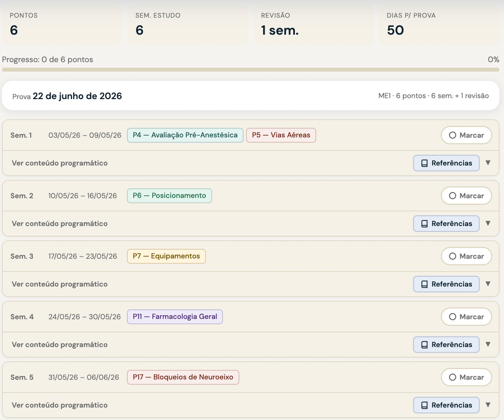This screenshot has width=504, height=420.
Task: Click the REVISÃO 1 sem. card
Action: coord(314,25)
